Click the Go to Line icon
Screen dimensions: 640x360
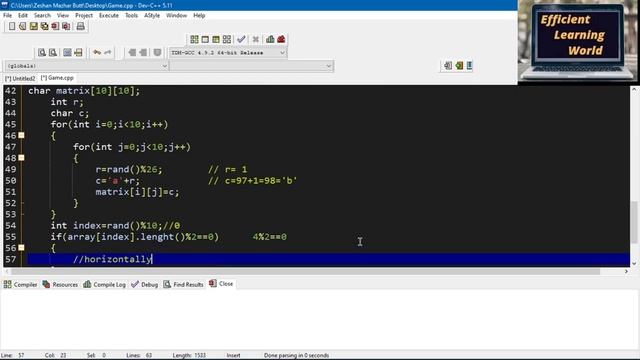[78, 53]
